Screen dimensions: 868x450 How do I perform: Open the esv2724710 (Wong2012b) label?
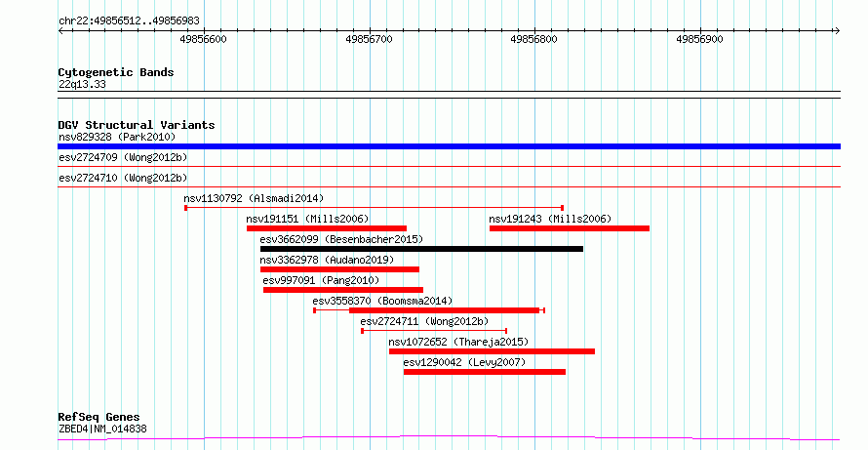click(123, 179)
